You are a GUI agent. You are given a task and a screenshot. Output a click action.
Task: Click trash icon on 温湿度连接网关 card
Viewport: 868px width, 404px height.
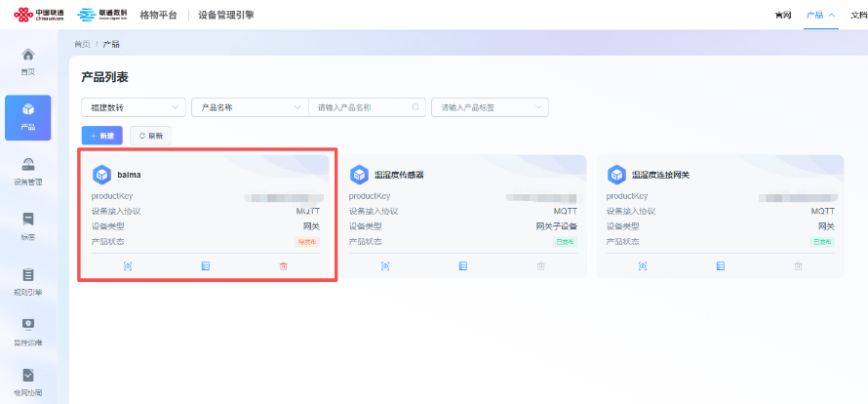click(798, 265)
